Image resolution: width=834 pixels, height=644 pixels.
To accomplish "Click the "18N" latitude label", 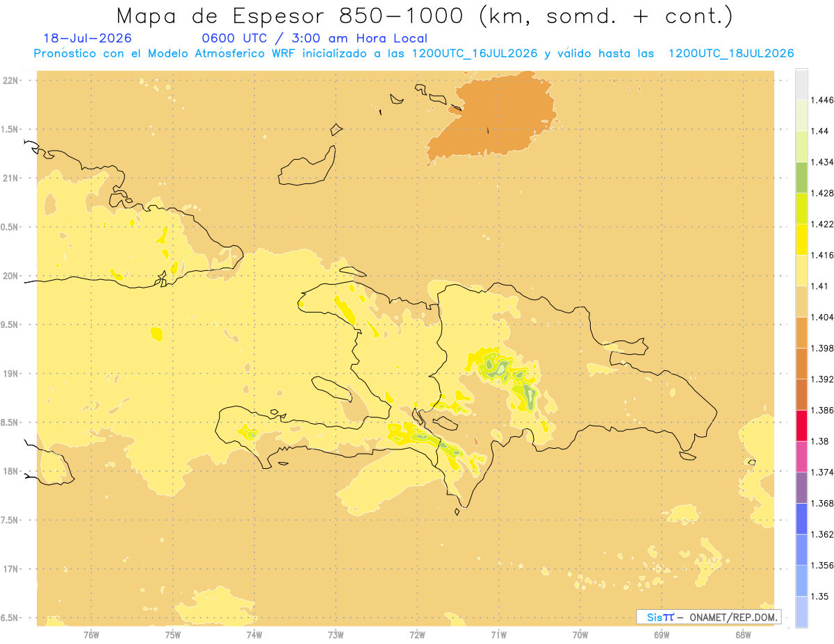I will pyautogui.click(x=10, y=472).
